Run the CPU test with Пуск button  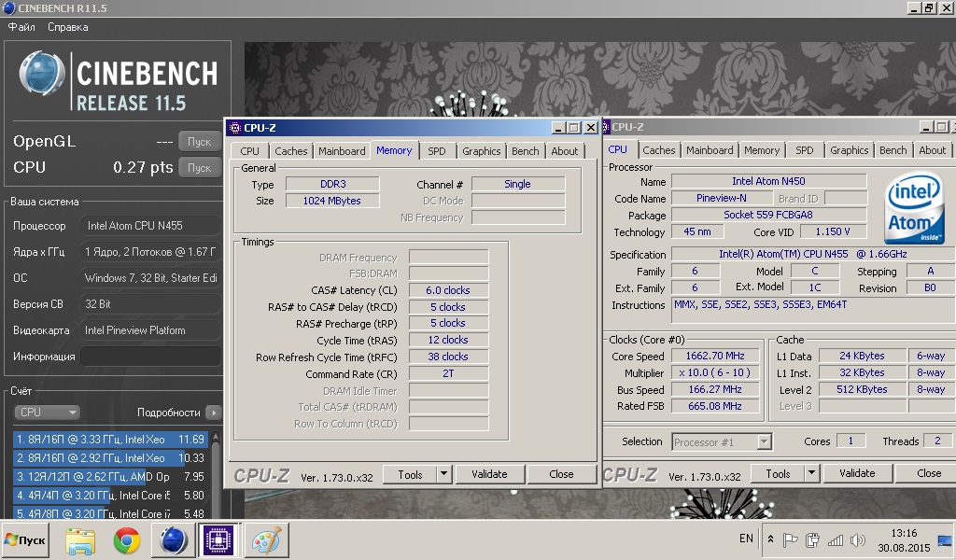(200, 168)
